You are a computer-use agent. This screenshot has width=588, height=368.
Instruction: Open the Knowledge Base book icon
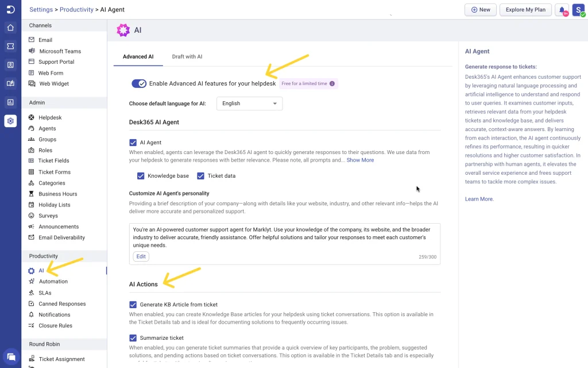[10, 83]
